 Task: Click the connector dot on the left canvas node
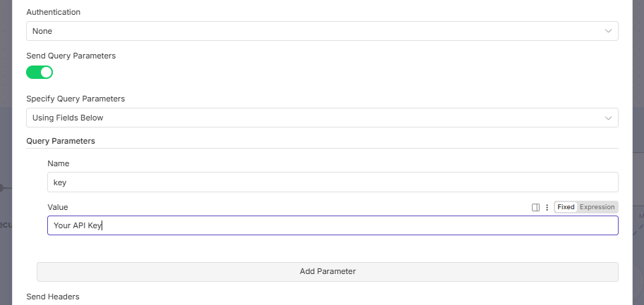[1, 187]
